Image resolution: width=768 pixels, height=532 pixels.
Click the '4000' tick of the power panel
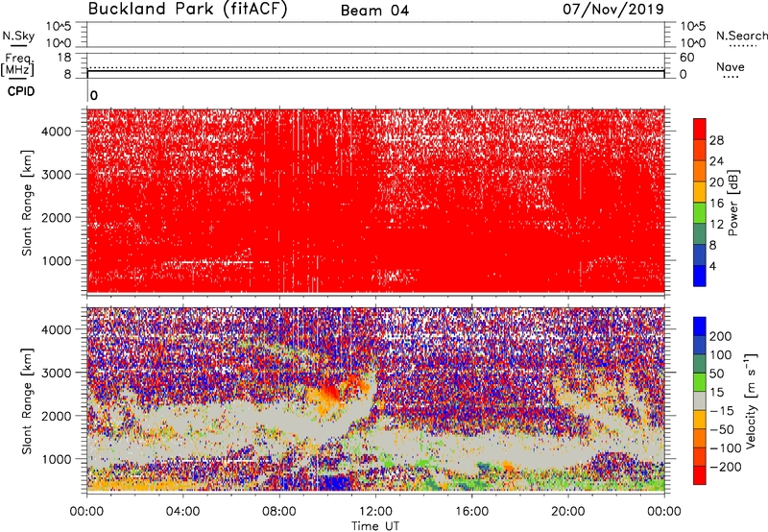57,132
